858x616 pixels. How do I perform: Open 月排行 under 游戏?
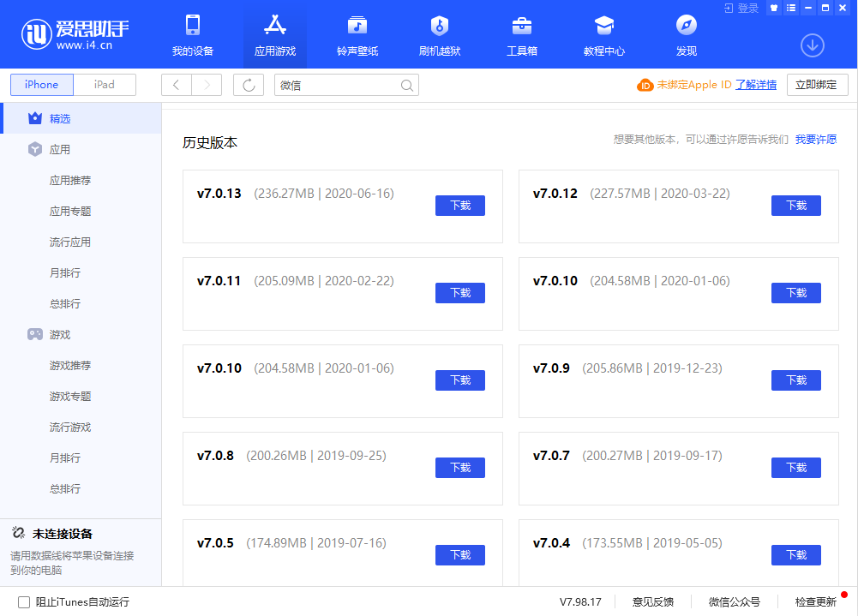65,458
